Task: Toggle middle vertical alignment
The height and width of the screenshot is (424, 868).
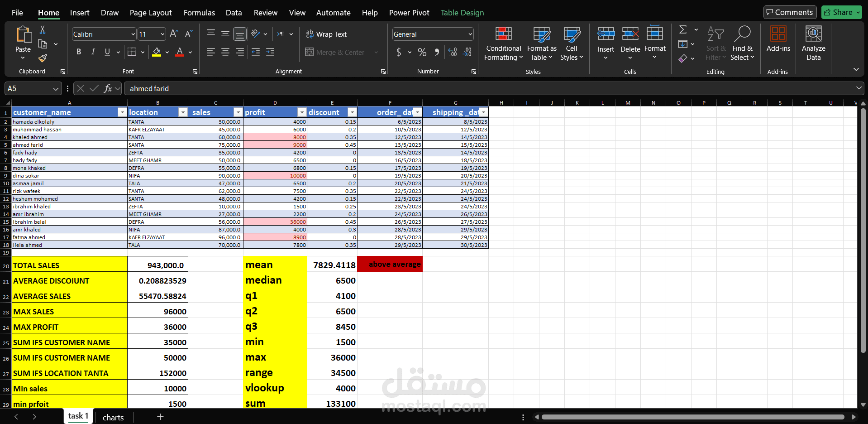Action: (x=225, y=34)
